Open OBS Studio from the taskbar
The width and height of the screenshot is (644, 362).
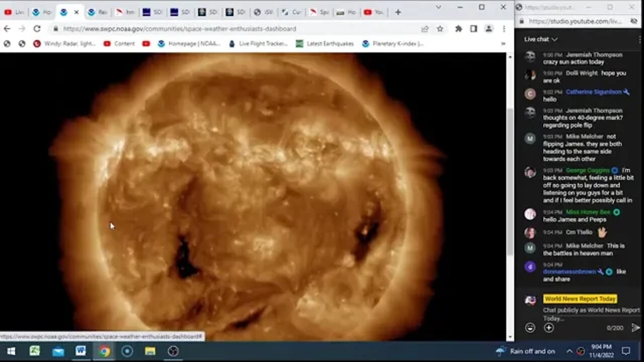pyautogui.click(x=173, y=351)
